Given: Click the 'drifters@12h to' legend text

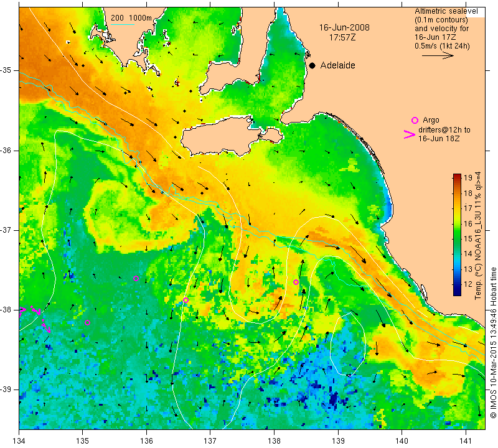Looking at the screenshot, I should coord(444,130).
